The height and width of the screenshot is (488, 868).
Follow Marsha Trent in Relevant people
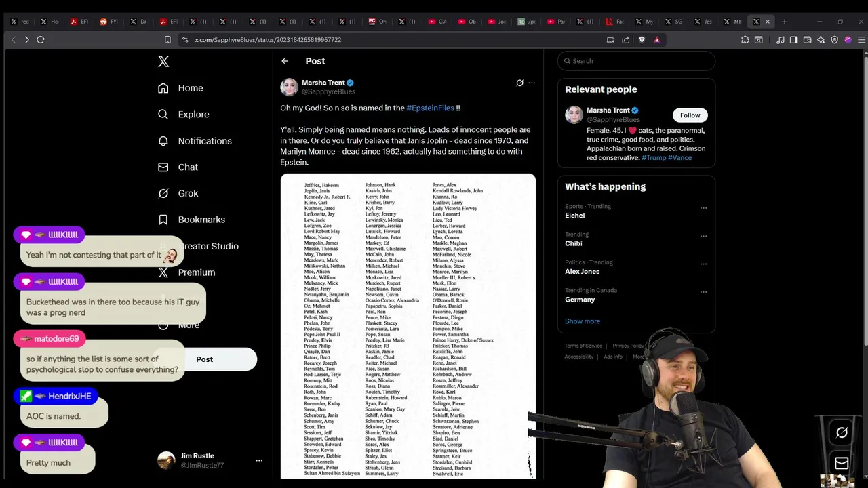coord(690,115)
